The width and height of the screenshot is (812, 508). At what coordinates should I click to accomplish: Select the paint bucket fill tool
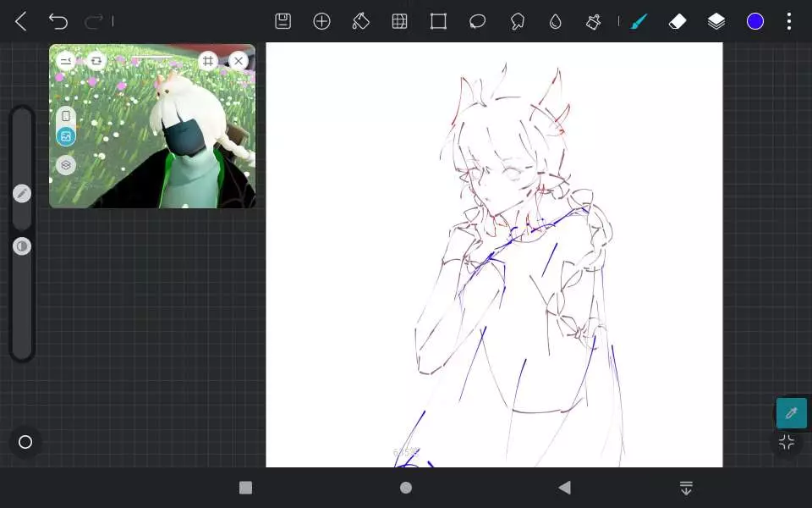360,21
